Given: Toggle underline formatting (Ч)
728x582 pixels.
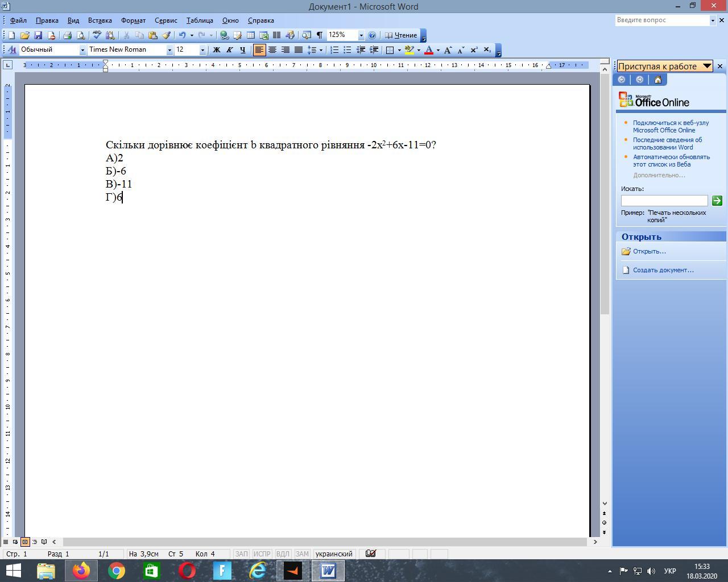Looking at the screenshot, I should pyautogui.click(x=242, y=50).
